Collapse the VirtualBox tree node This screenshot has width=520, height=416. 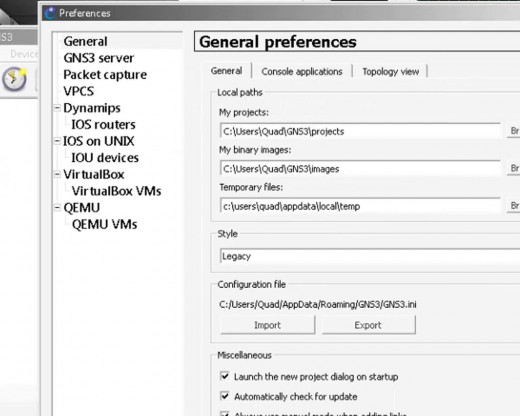point(57,174)
